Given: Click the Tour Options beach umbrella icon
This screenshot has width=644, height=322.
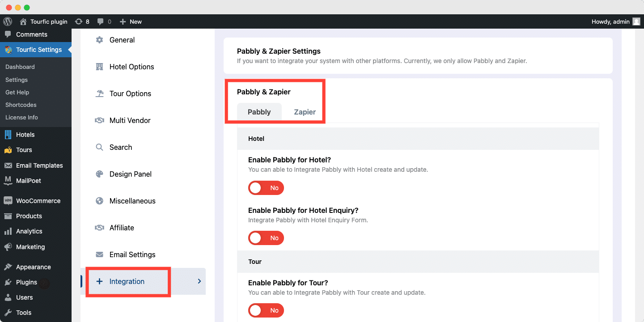Looking at the screenshot, I should 99,93.
